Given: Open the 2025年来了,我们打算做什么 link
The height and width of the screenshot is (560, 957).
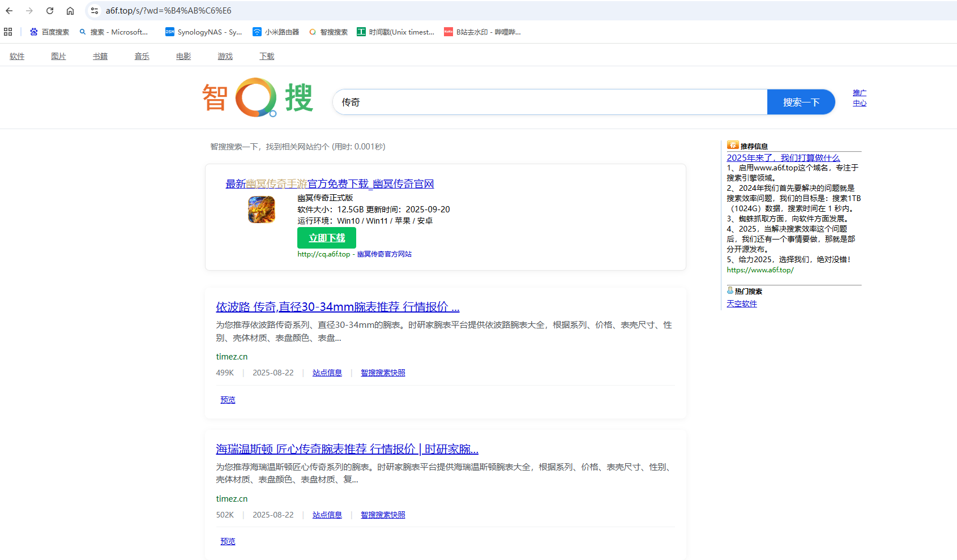Looking at the screenshot, I should (x=783, y=157).
